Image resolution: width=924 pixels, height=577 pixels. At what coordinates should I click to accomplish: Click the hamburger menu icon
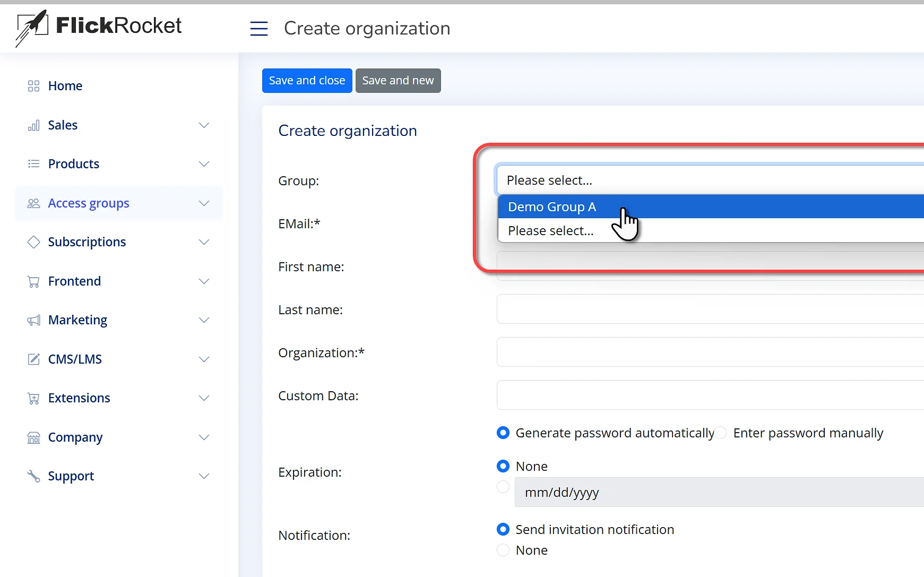(x=259, y=28)
